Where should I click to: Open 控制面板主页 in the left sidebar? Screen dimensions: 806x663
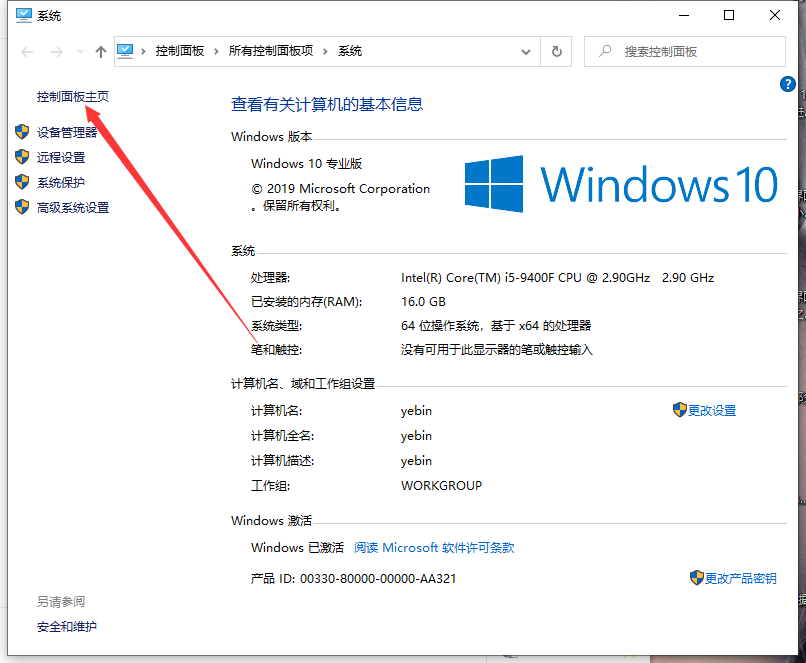(72, 97)
